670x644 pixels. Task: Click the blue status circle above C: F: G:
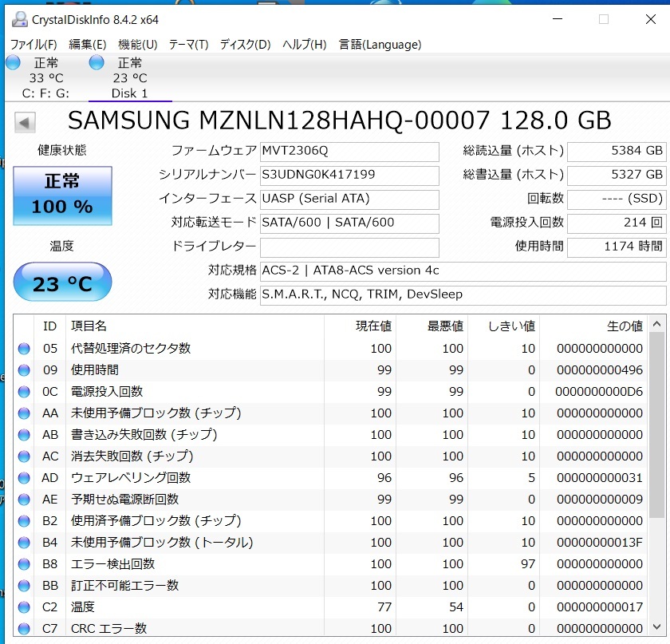(x=13, y=62)
